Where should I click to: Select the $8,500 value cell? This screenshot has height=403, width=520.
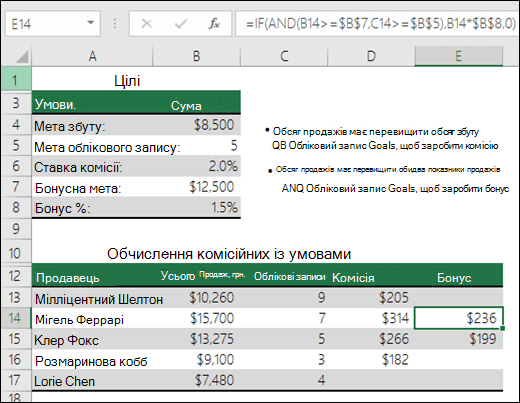pos(197,125)
